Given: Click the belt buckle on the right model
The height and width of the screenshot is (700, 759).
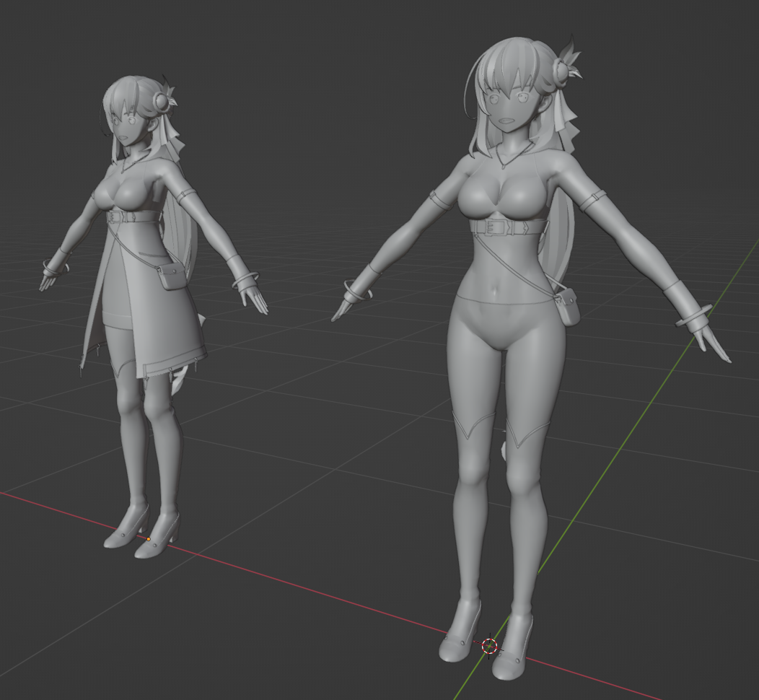Looking at the screenshot, I should pyautogui.click(x=495, y=227).
